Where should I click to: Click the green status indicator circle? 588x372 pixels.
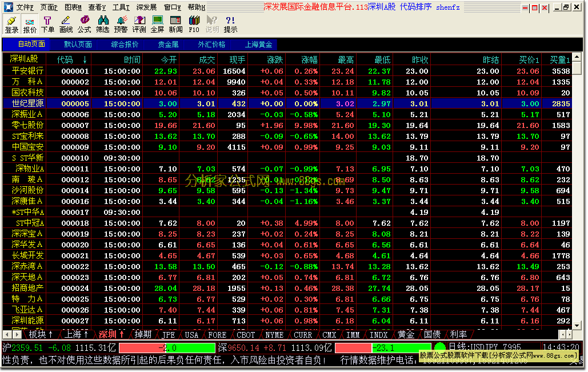tap(440, 347)
